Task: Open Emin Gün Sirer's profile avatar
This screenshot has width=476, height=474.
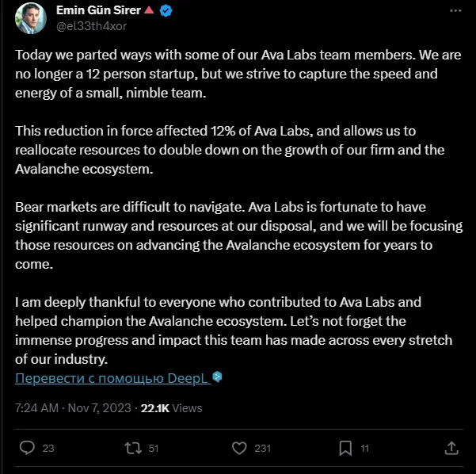Action: pyautogui.click(x=31, y=18)
